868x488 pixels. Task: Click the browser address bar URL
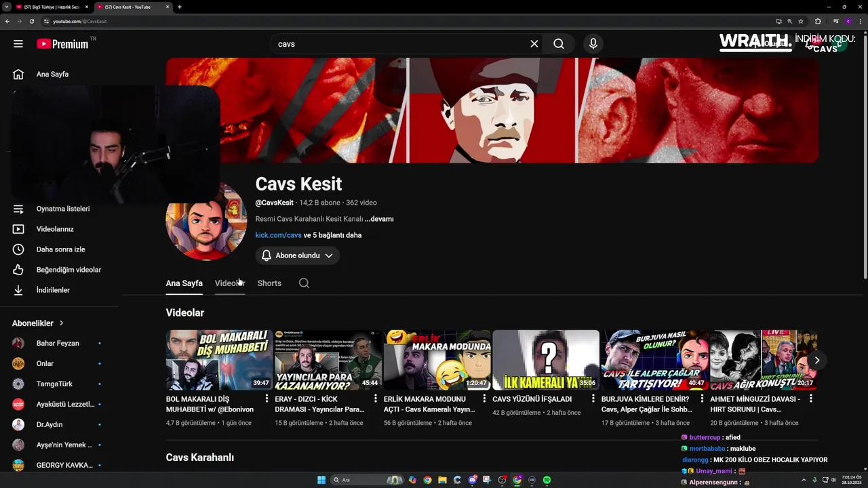(x=80, y=21)
